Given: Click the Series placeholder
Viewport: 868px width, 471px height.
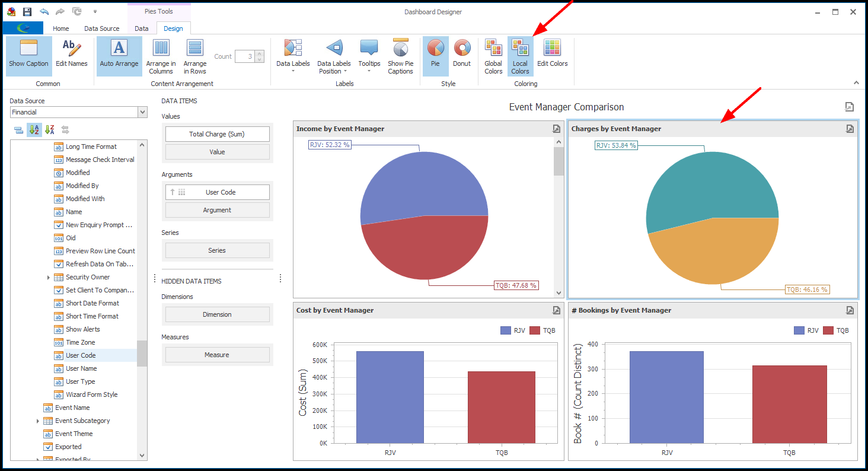Looking at the screenshot, I should point(217,250).
